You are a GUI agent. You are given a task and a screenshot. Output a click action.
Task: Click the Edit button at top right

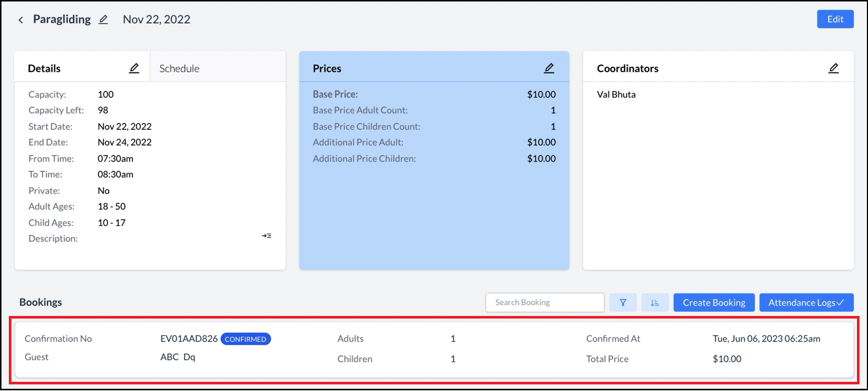835,19
